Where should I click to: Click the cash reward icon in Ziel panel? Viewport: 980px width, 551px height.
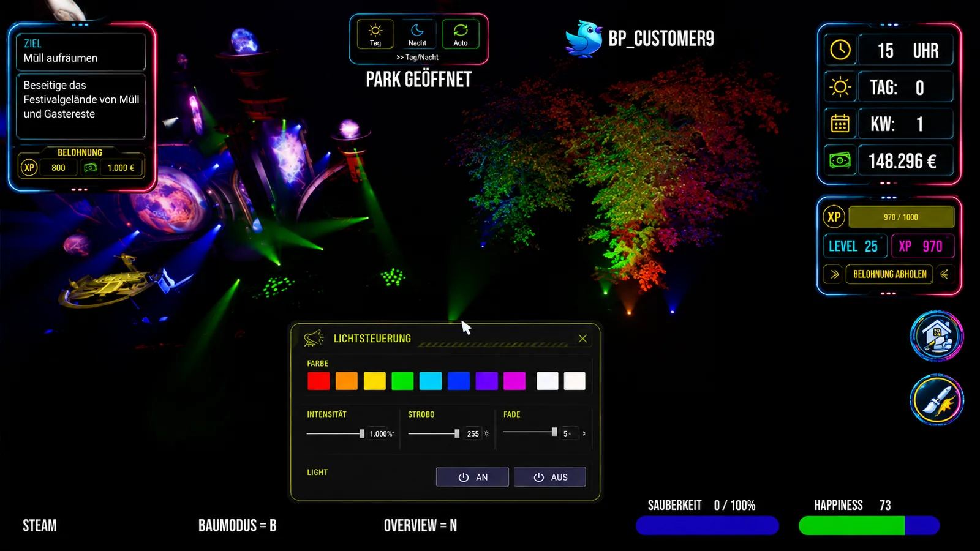(91, 168)
